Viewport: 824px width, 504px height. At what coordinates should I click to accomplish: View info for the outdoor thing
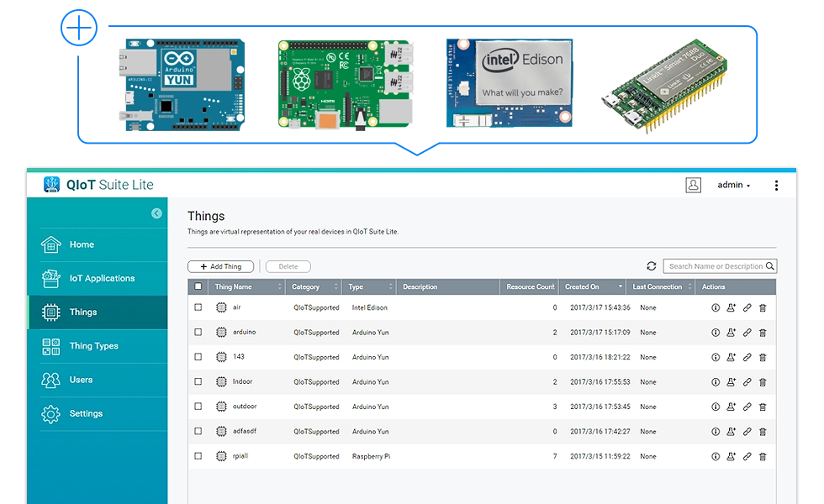[x=716, y=407]
